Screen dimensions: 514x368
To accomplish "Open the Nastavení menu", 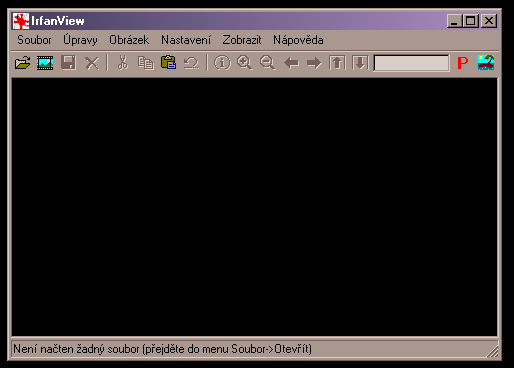I will [186, 40].
